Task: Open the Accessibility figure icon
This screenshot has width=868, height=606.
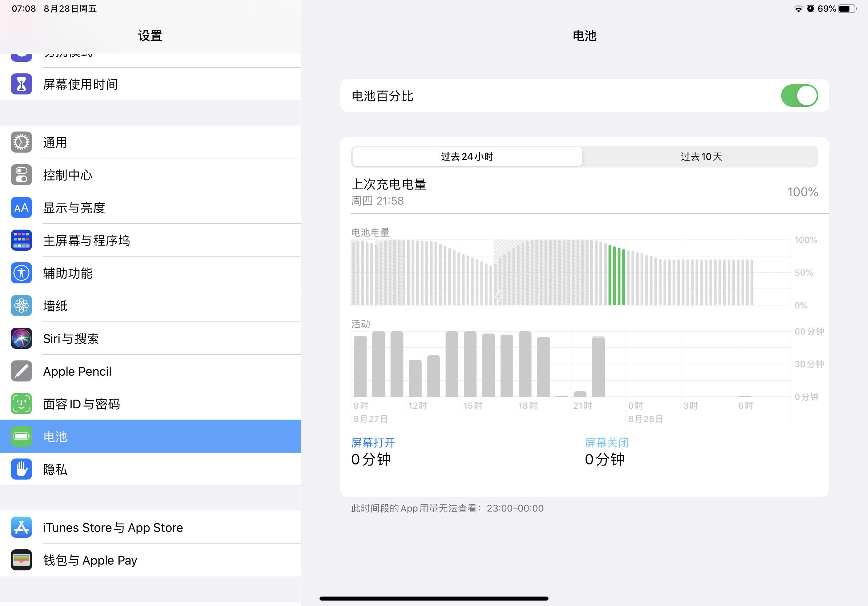Action: click(x=21, y=273)
